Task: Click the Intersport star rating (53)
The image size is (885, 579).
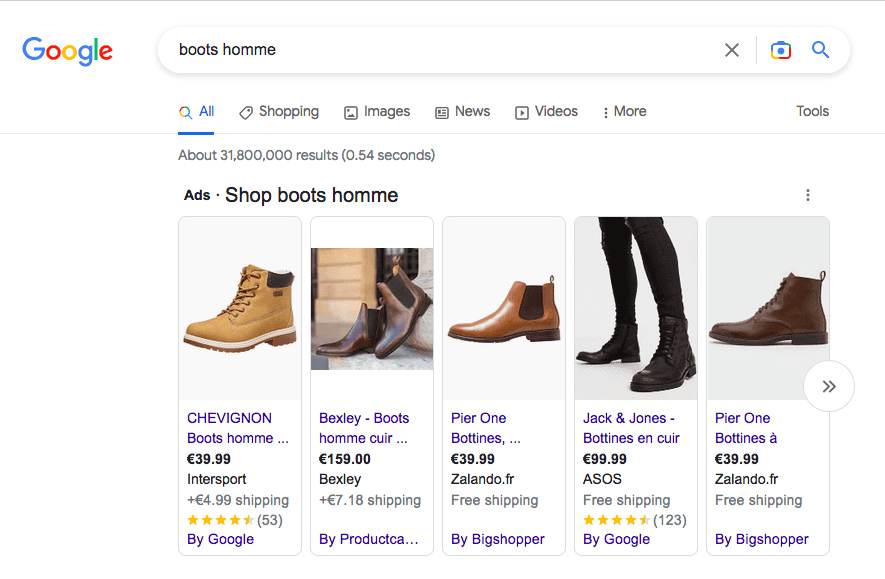Action: pyautogui.click(x=235, y=520)
